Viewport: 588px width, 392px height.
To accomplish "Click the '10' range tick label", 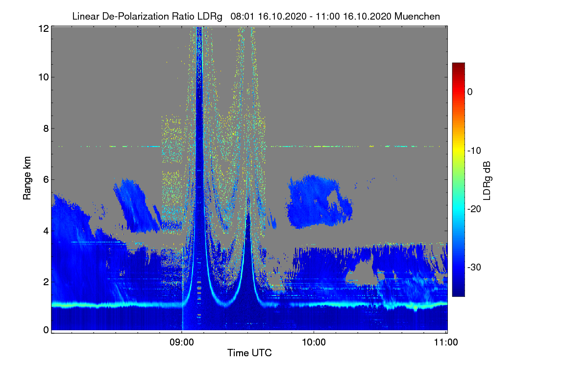I will click(x=44, y=77).
